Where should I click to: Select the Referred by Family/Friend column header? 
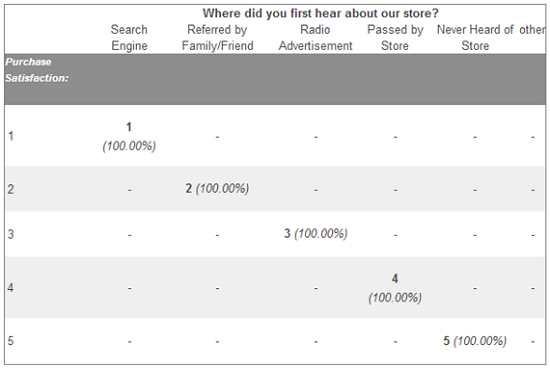217,38
